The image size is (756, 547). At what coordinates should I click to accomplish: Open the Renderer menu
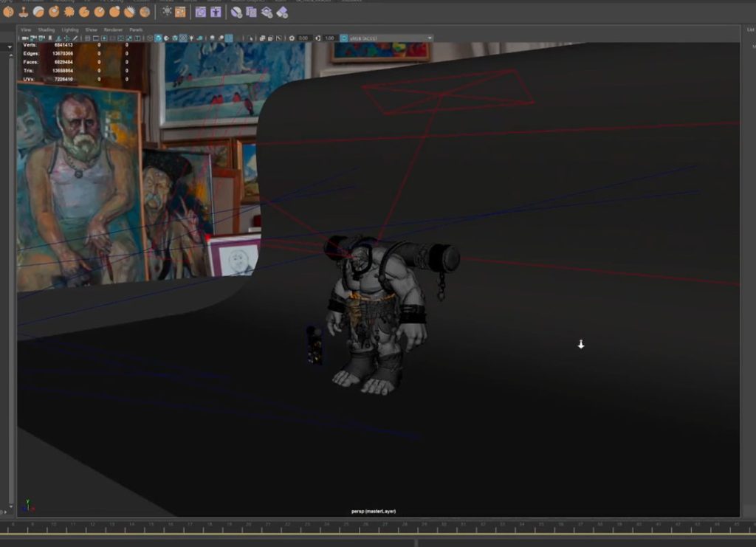(x=113, y=30)
